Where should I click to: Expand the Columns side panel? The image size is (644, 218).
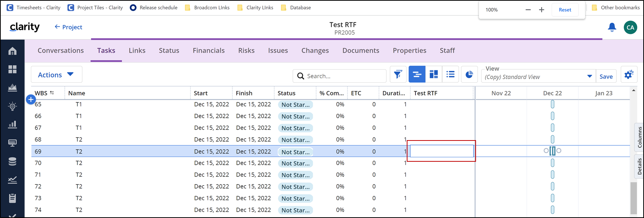click(640, 137)
